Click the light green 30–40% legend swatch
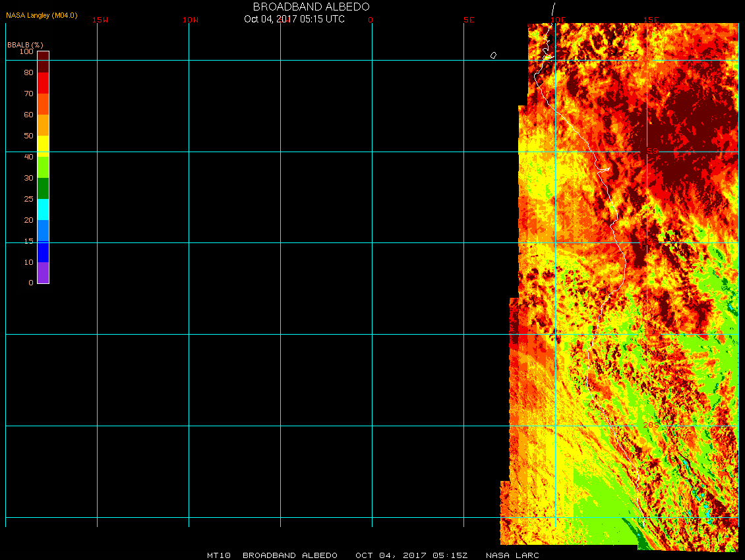The image size is (745, 560). 43,167
